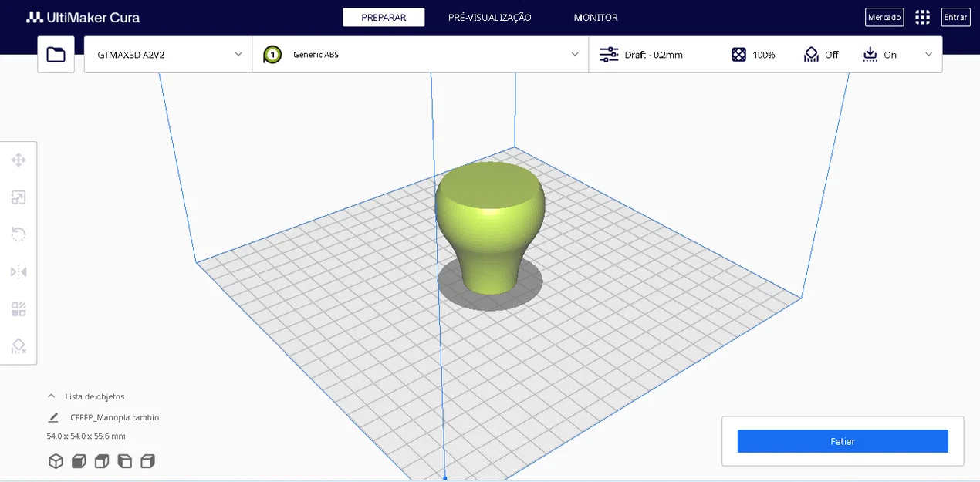
Task: Click the adhesion On value
Action: 890,55
